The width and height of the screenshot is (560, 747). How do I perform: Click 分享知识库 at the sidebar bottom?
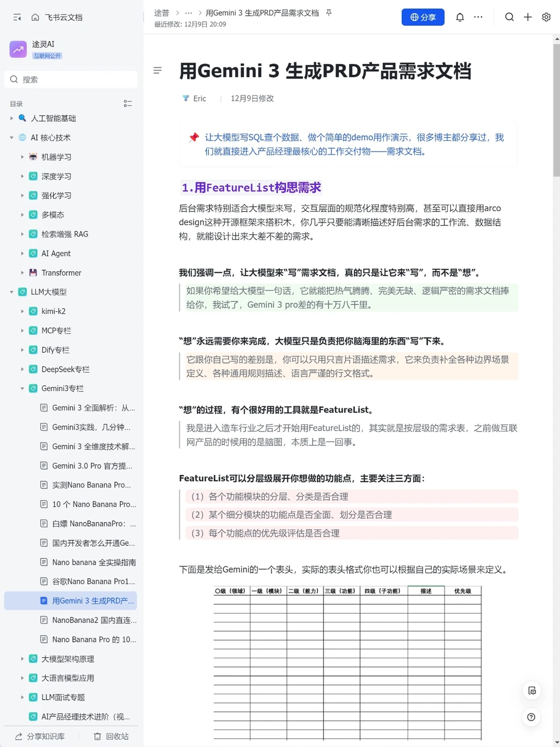pyautogui.click(x=39, y=737)
